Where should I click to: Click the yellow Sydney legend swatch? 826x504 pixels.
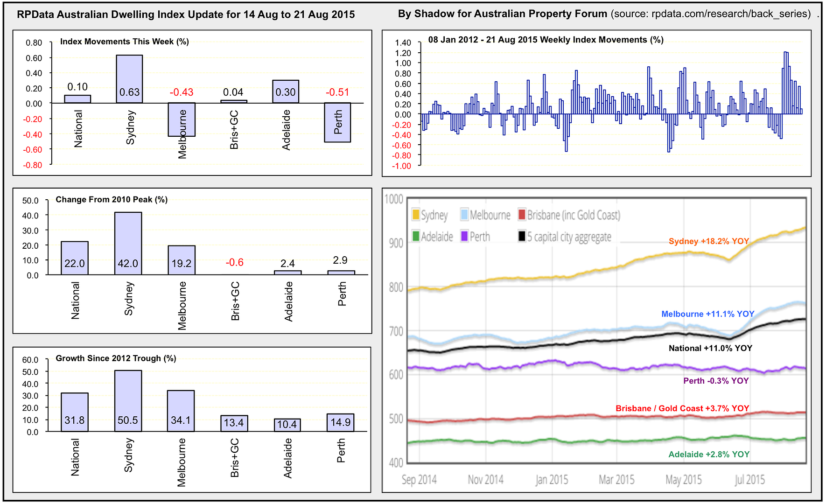(416, 215)
